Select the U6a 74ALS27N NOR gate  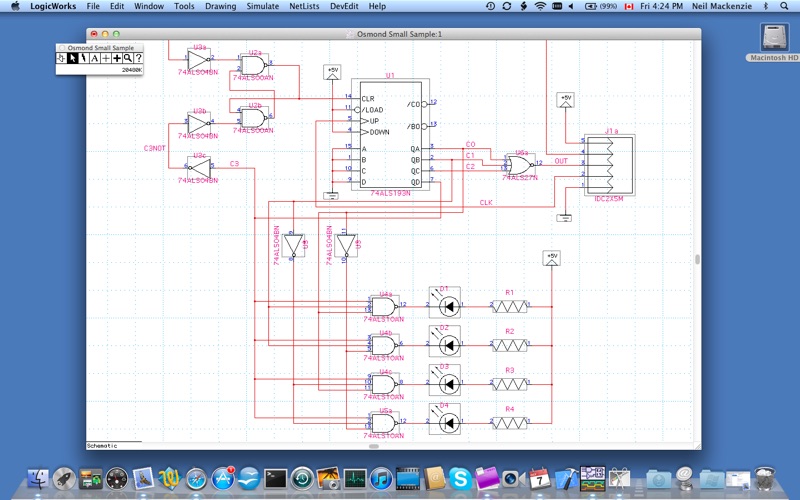[519, 165]
